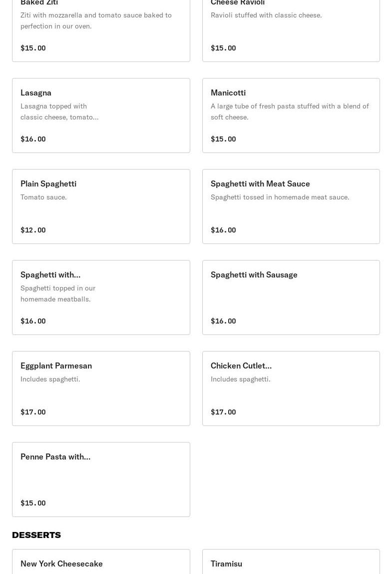Viewport: 392px width, 574px height.
Task: Click the Lasagna description text
Action: [59, 111]
